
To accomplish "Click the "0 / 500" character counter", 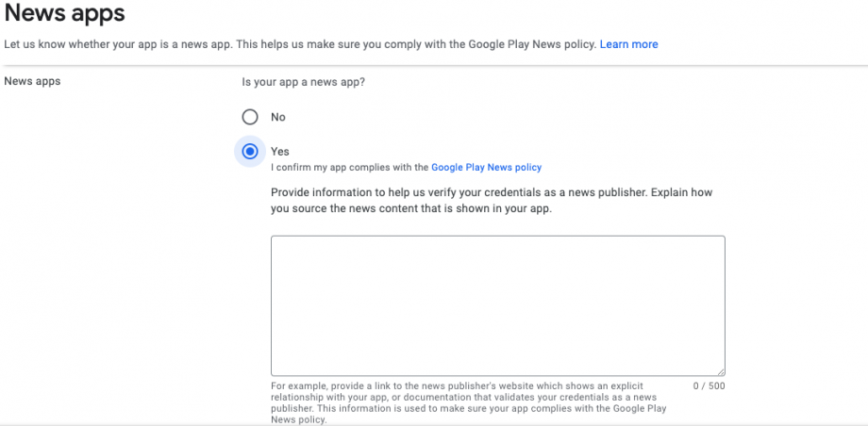I will coord(709,386).
